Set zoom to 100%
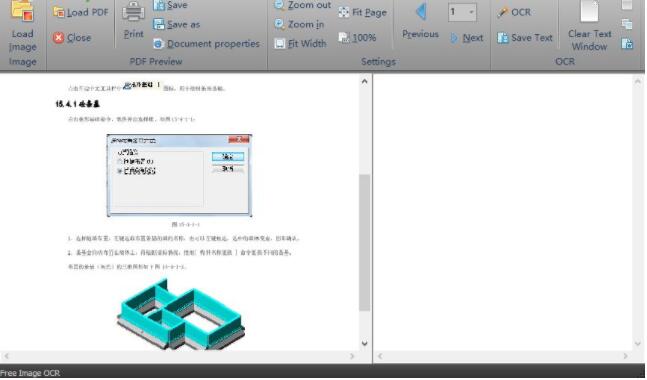This screenshot has height=380, width=647. tap(357, 38)
